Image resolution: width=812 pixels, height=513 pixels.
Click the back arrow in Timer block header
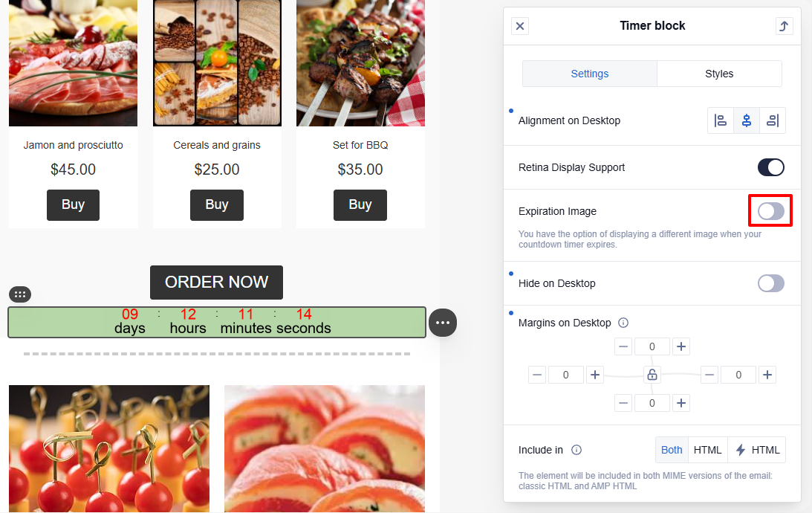[784, 26]
